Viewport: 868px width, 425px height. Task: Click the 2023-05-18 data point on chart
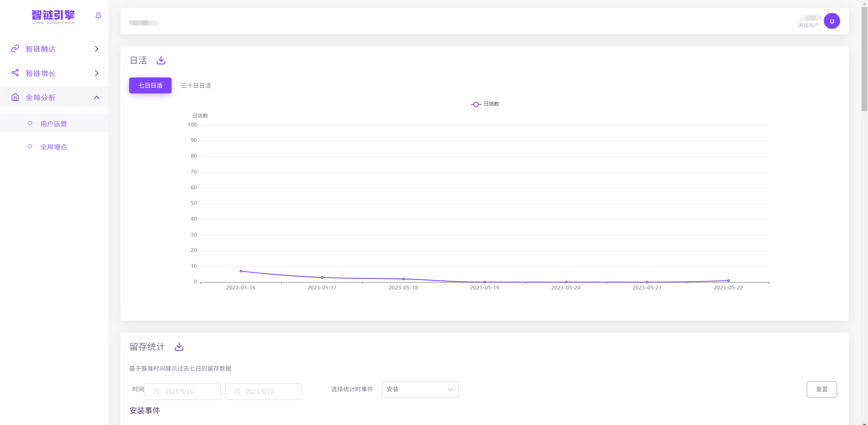click(x=403, y=279)
